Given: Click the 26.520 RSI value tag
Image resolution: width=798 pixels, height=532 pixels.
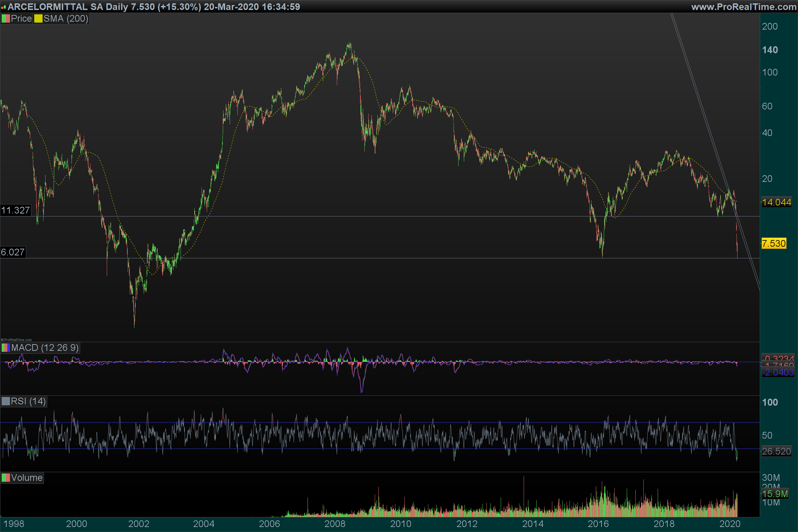Looking at the screenshot, I should 776,451.
